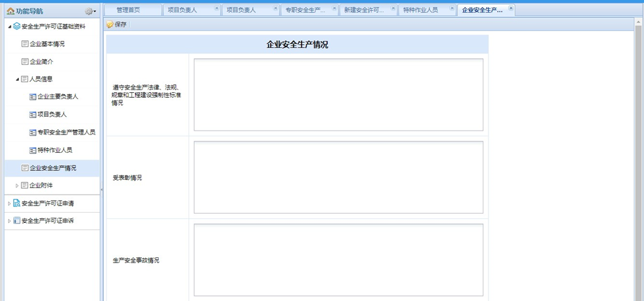Open 企业基本情况 via its document icon
This screenshot has width=644, height=301.
tap(25, 44)
